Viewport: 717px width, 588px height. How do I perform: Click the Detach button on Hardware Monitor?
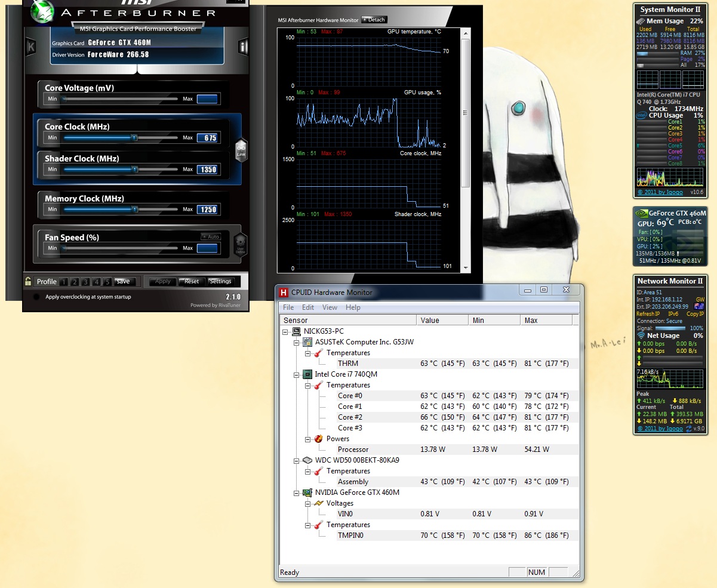374,20
